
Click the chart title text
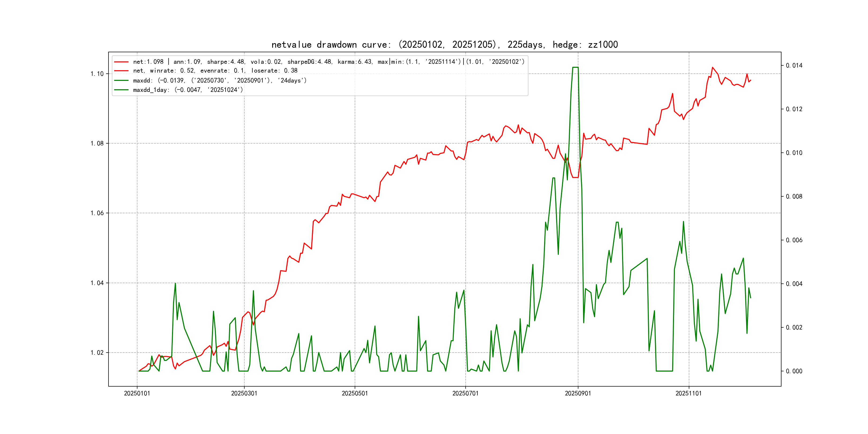point(444,44)
